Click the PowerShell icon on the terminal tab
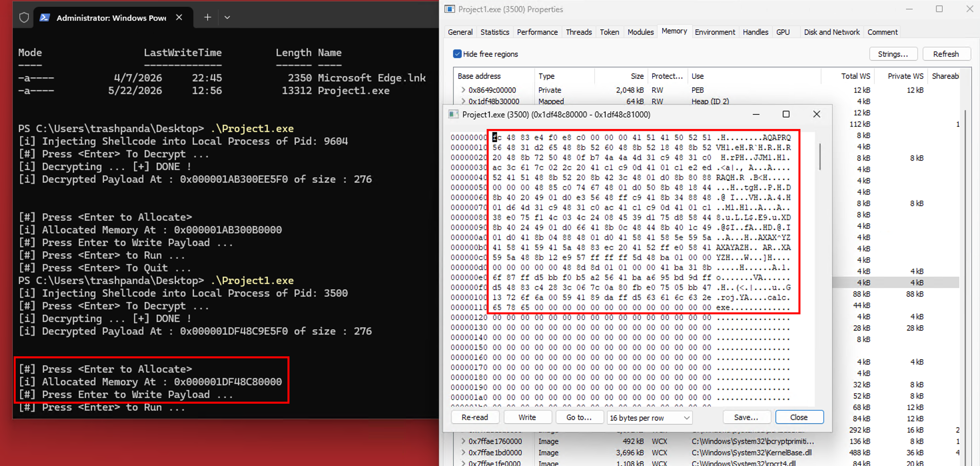The height and width of the screenshot is (466, 980). click(45, 18)
